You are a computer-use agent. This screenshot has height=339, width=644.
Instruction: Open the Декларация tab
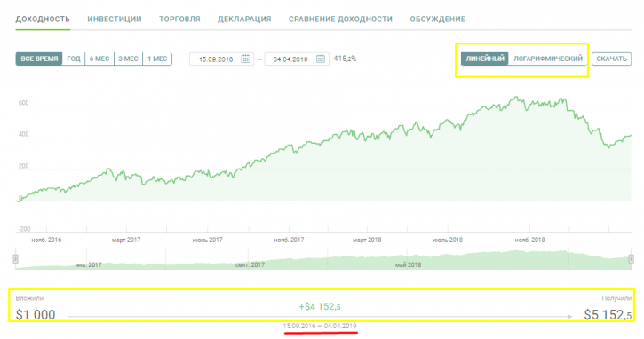pyautogui.click(x=244, y=20)
